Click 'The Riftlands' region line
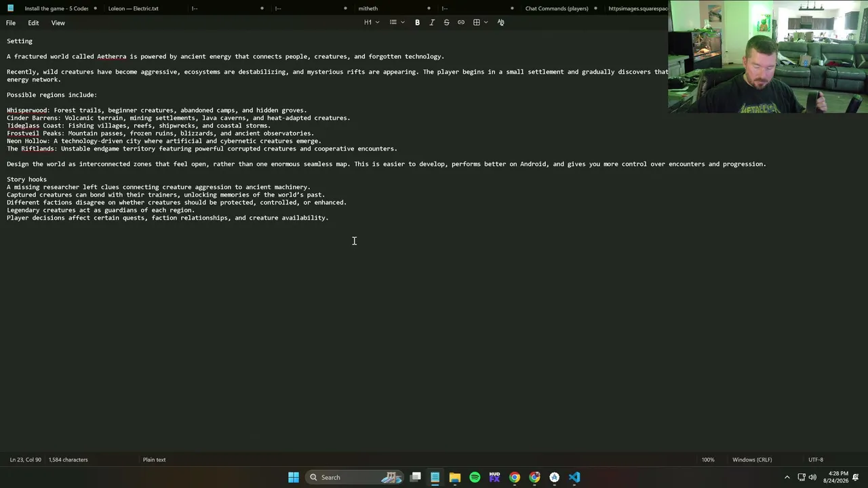 point(202,149)
